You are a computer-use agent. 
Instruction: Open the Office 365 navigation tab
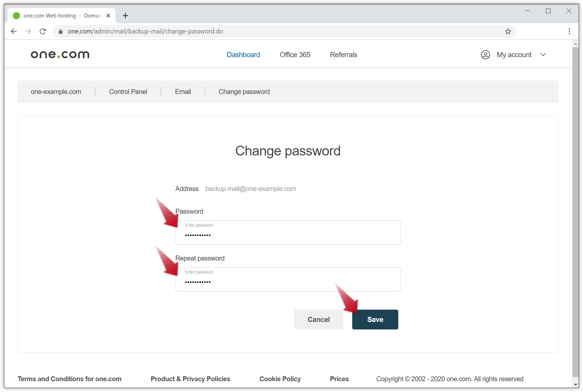click(295, 55)
